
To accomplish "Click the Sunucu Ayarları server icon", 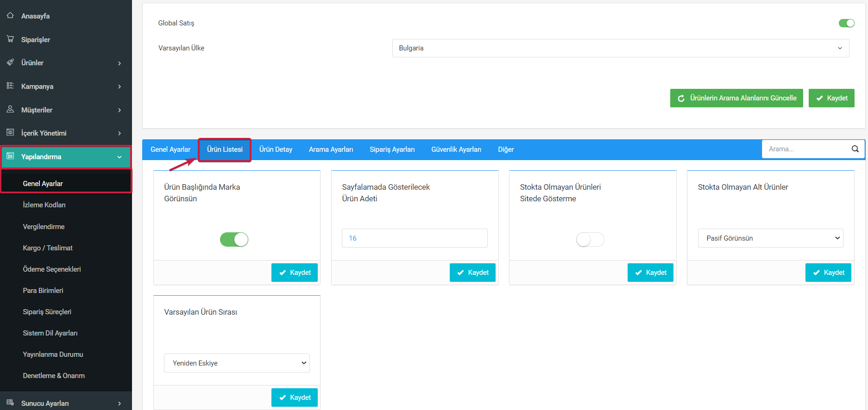I will (x=10, y=403).
